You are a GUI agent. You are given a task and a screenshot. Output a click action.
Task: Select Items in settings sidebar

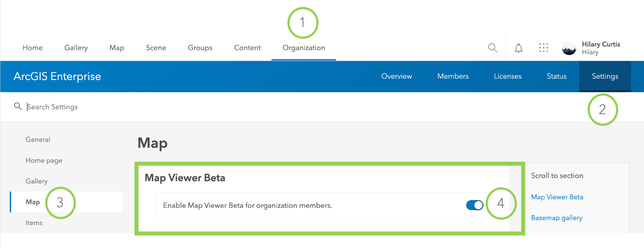tap(34, 223)
